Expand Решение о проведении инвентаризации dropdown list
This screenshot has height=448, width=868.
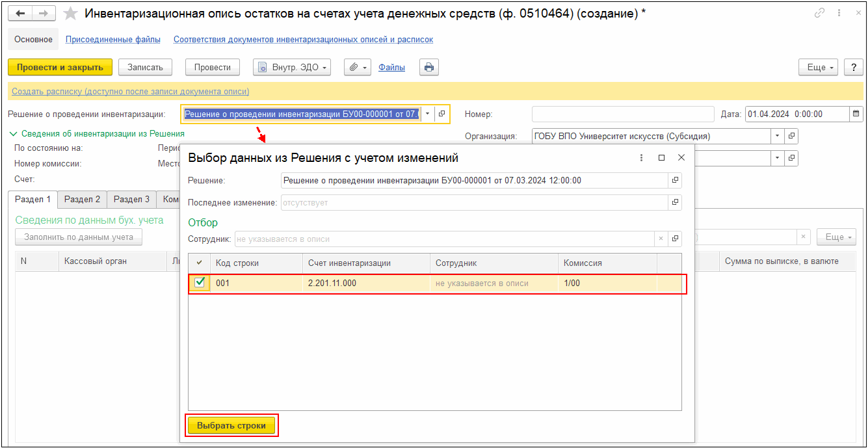[427, 114]
